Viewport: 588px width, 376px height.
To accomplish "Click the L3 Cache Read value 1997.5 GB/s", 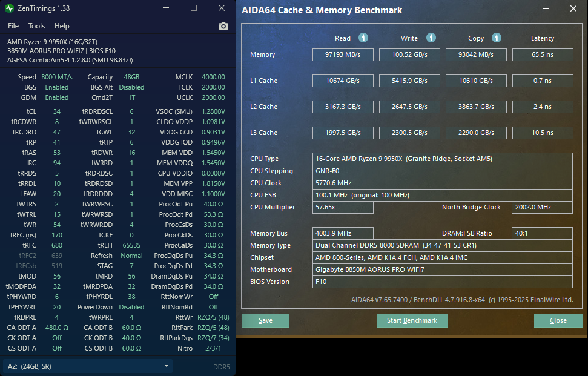I will pyautogui.click(x=343, y=133).
